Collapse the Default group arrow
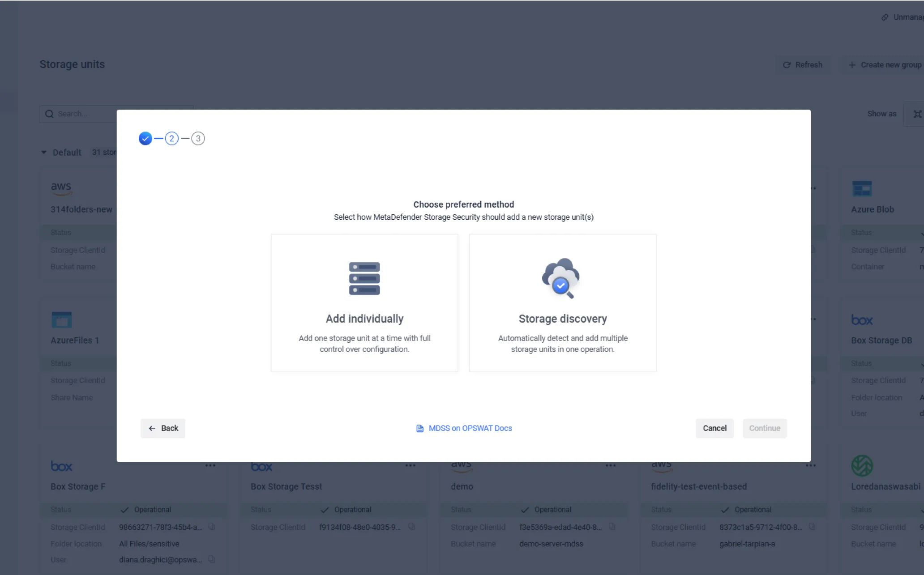 point(44,152)
